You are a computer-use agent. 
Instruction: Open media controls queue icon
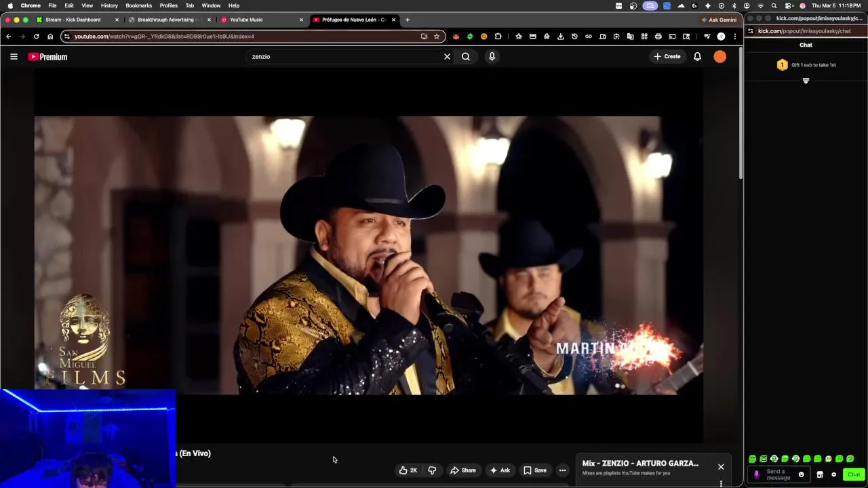[x=707, y=37]
